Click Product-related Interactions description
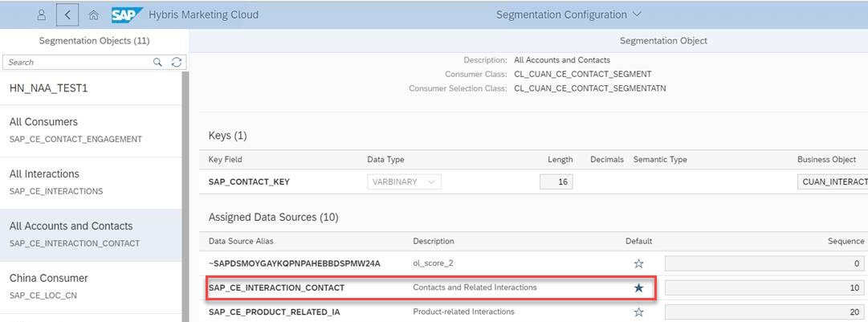This screenshot has height=322, width=868. (463, 312)
